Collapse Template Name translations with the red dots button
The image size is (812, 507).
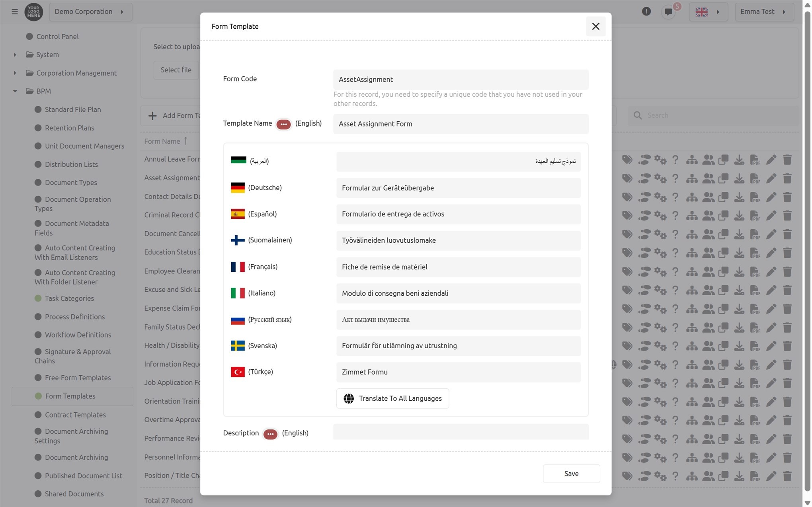point(283,124)
